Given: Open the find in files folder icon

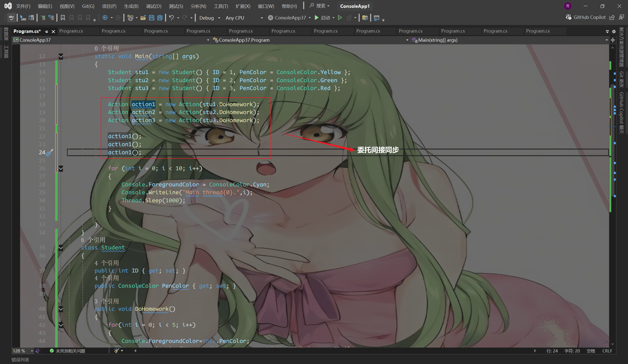Looking at the screenshot, I should tap(365, 18).
